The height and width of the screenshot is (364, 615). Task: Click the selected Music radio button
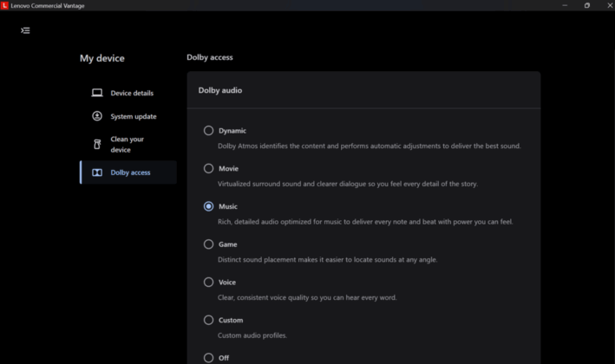coord(209,206)
